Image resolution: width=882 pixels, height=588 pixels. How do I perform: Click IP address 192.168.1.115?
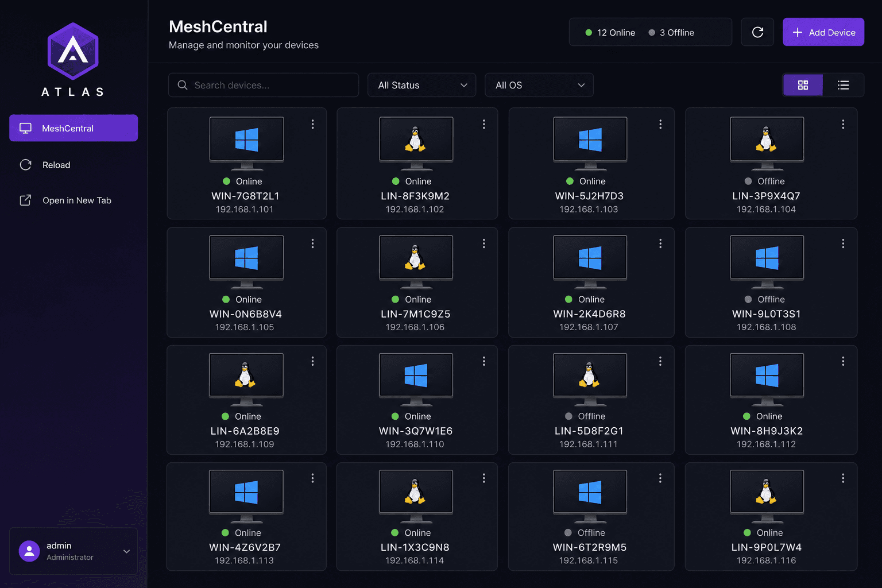(x=589, y=560)
